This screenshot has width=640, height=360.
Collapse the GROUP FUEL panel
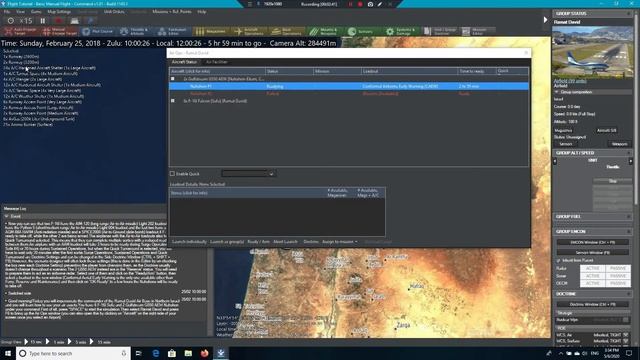629,216
